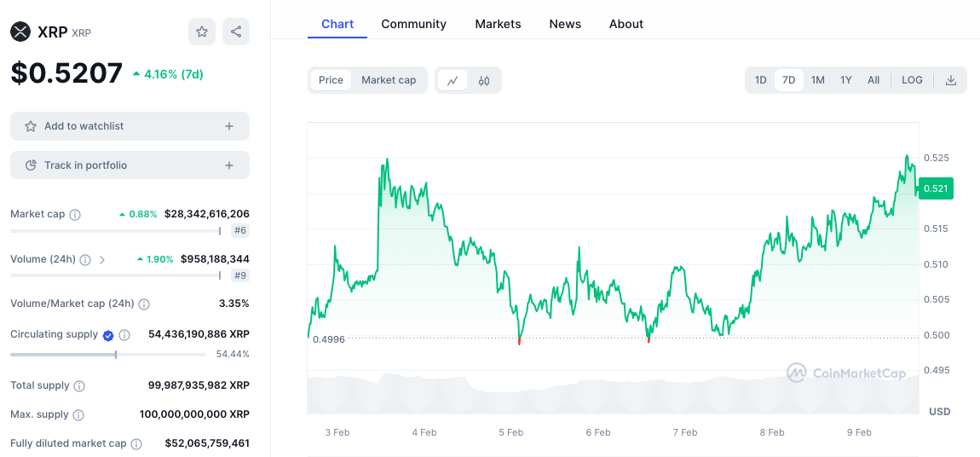This screenshot has height=457, width=980.
Task: Open the Chart tab
Action: click(x=337, y=25)
